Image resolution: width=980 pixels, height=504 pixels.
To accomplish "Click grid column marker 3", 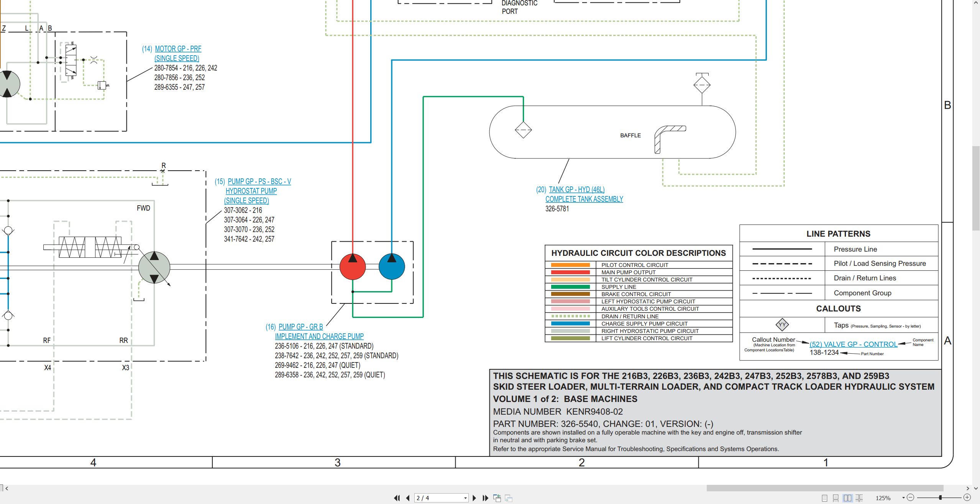I will click(x=337, y=463).
